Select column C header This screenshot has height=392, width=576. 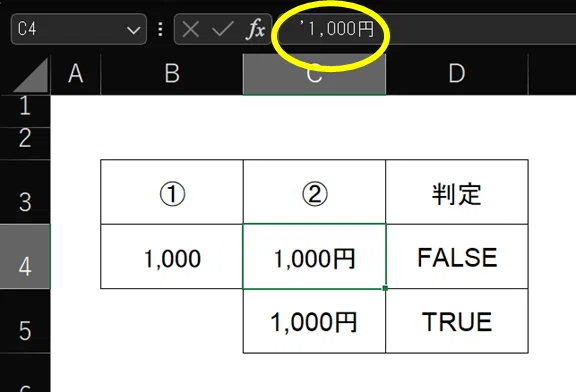tap(314, 74)
